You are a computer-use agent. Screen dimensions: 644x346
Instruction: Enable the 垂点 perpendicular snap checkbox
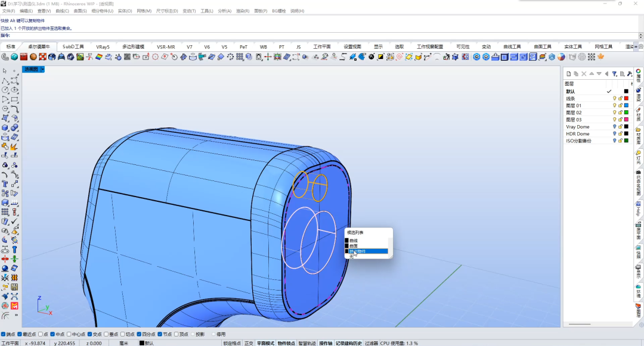(x=106, y=335)
